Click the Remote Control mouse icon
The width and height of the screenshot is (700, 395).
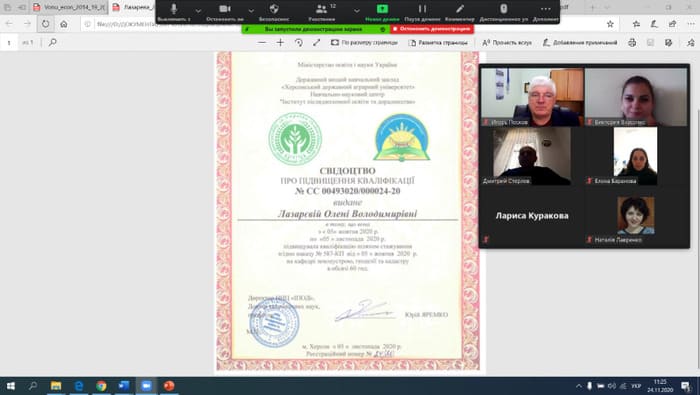click(x=504, y=12)
